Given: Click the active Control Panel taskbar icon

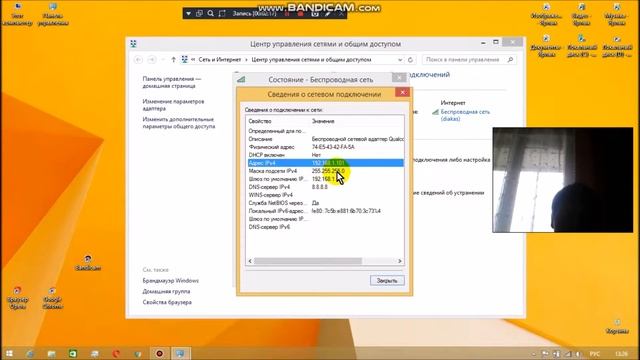Looking at the screenshot, I should point(180,353).
